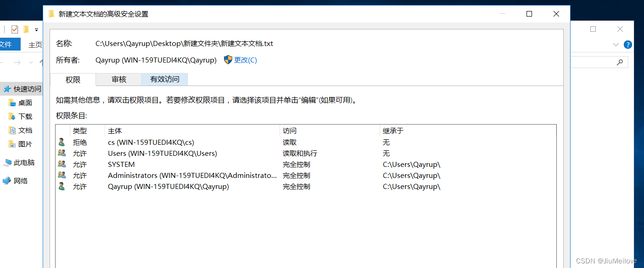This screenshot has height=268, width=644.
Task: Click the star icon beside 快速访问
Action: 7,89
